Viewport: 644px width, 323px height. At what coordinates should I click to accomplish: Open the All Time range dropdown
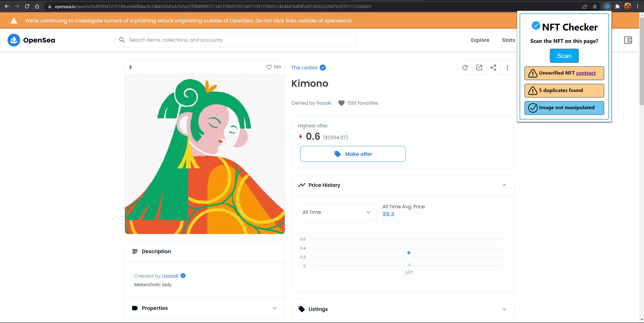(x=337, y=212)
